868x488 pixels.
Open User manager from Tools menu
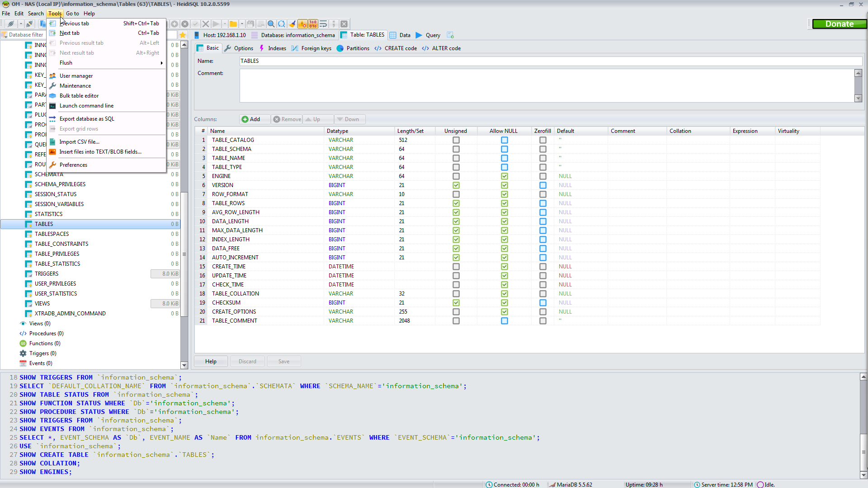point(76,76)
